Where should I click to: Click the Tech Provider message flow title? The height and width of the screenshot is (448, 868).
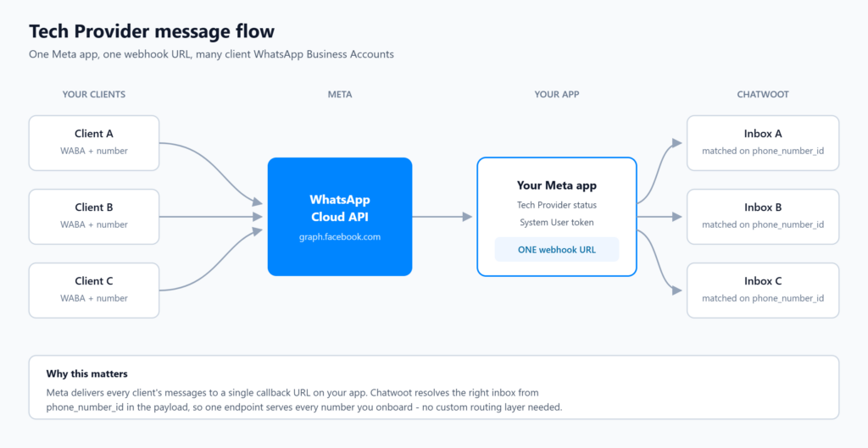click(152, 31)
